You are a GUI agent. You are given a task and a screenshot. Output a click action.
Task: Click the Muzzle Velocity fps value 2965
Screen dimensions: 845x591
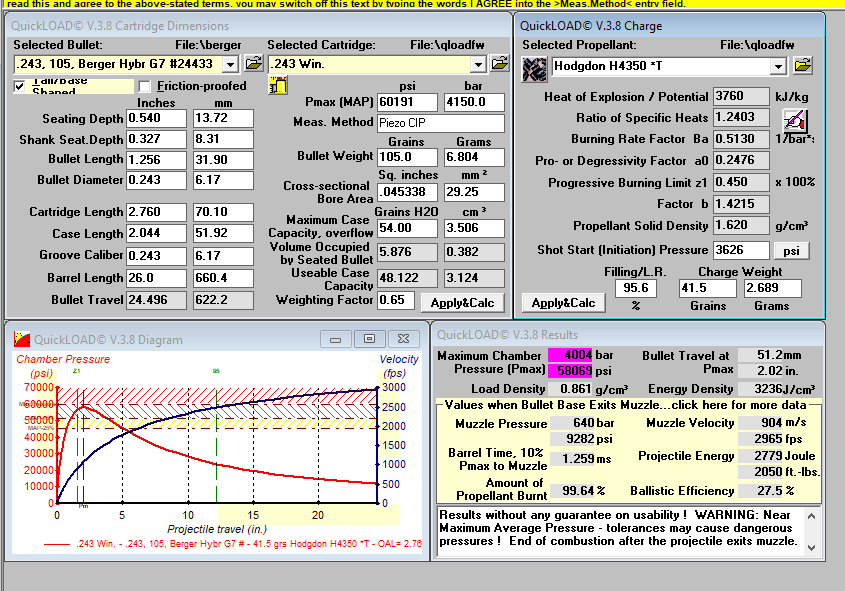(760, 439)
